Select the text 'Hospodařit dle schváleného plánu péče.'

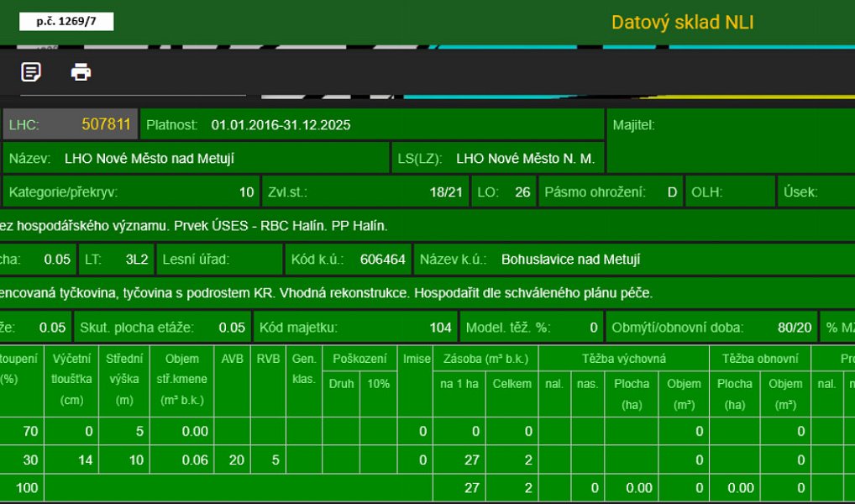pyautogui.click(x=533, y=293)
